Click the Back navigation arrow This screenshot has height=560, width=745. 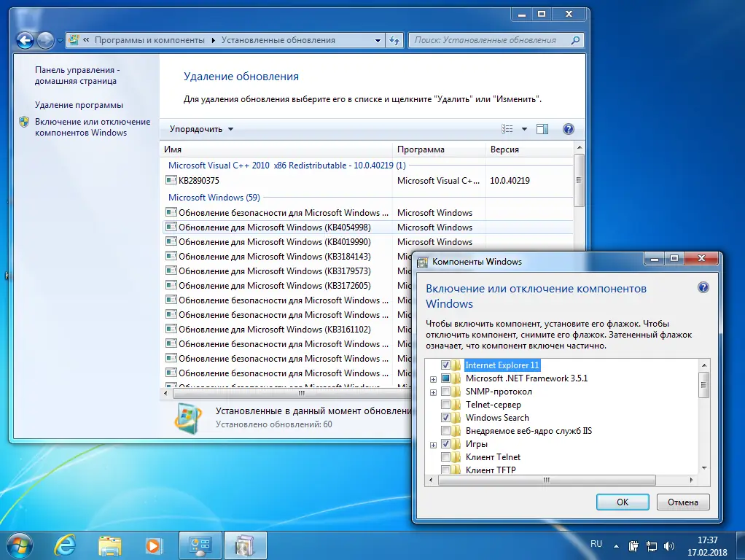pos(26,40)
